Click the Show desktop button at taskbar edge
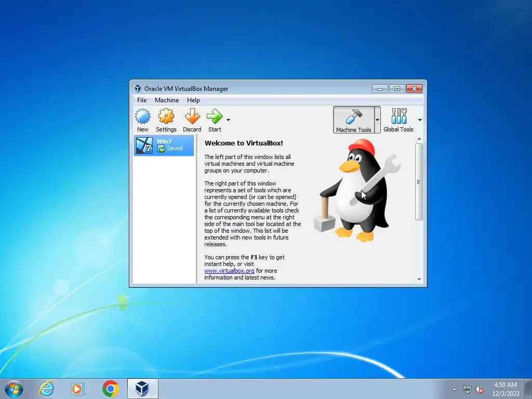This screenshot has width=532, height=399. pyautogui.click(x=528, y=389)
